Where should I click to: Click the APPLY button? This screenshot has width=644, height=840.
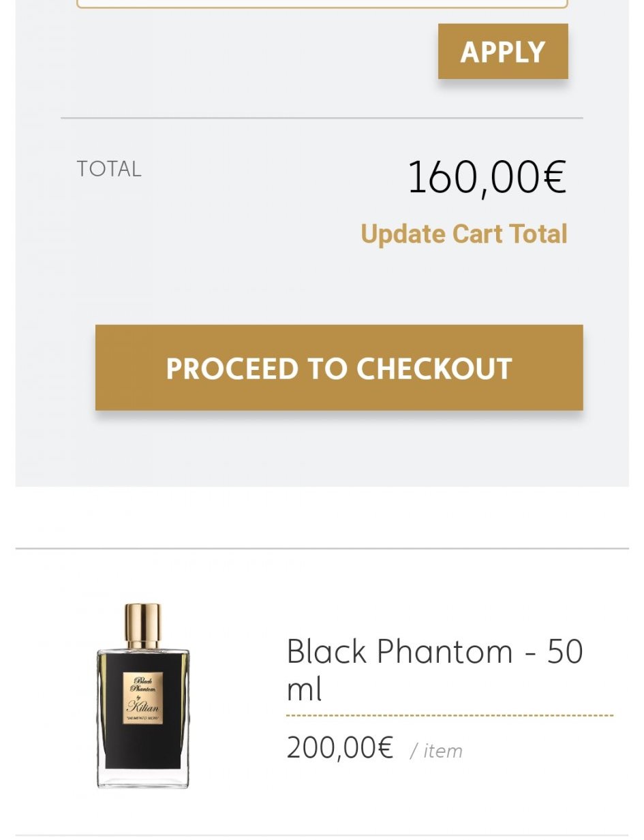[x=502, y=52]
